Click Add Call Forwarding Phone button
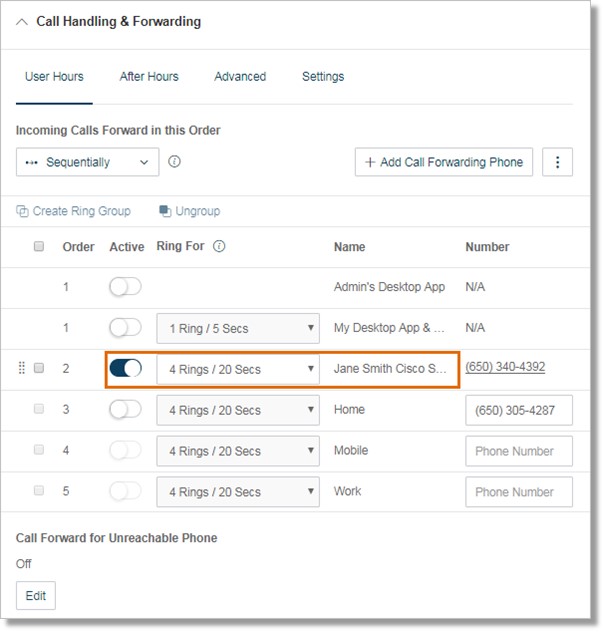This screenshot has width=604, height=632. (444, 162)
